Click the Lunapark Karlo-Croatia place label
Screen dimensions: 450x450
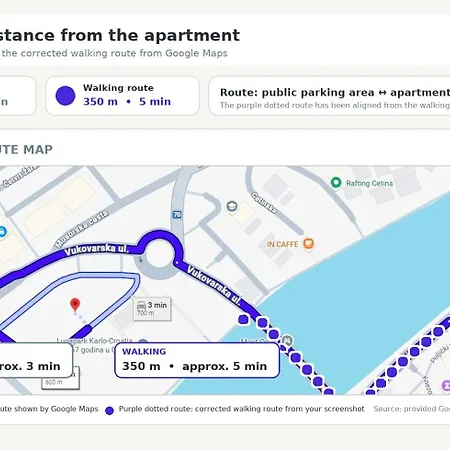click(x=94, y=340)
